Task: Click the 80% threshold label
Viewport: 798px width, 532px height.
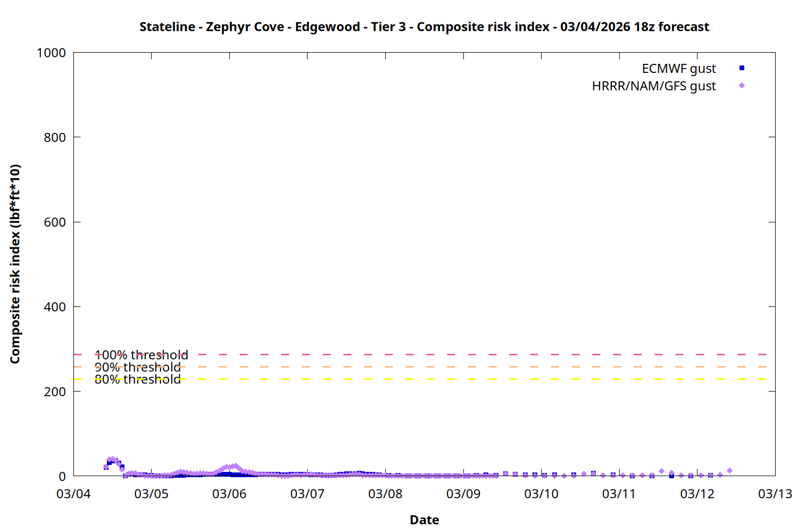Action: point(138,379)
